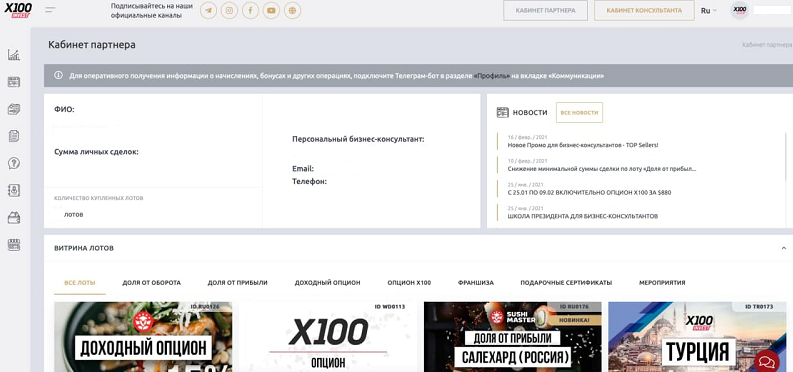Open the Instagram channel icon
Viewport: 793px width, 372px height.
click(x=229, y=11)
